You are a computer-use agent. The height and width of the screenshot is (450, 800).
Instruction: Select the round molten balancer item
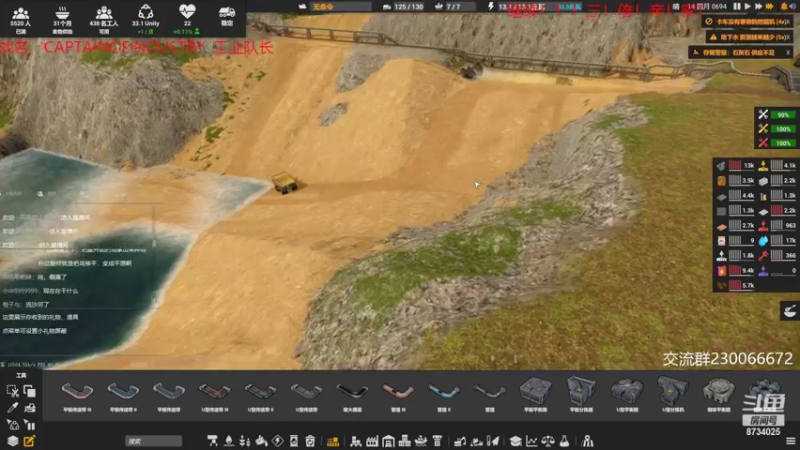[718, 394]
